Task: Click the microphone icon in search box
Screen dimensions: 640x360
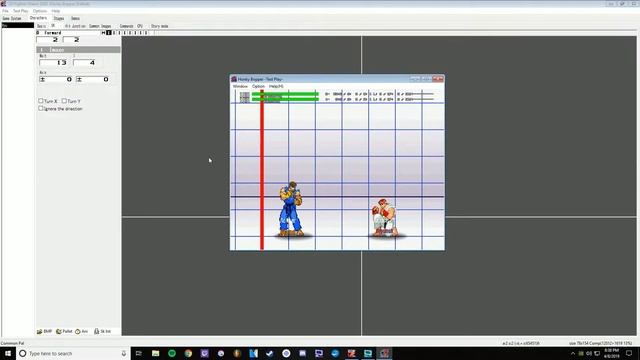Action: [x=124, y=353]
